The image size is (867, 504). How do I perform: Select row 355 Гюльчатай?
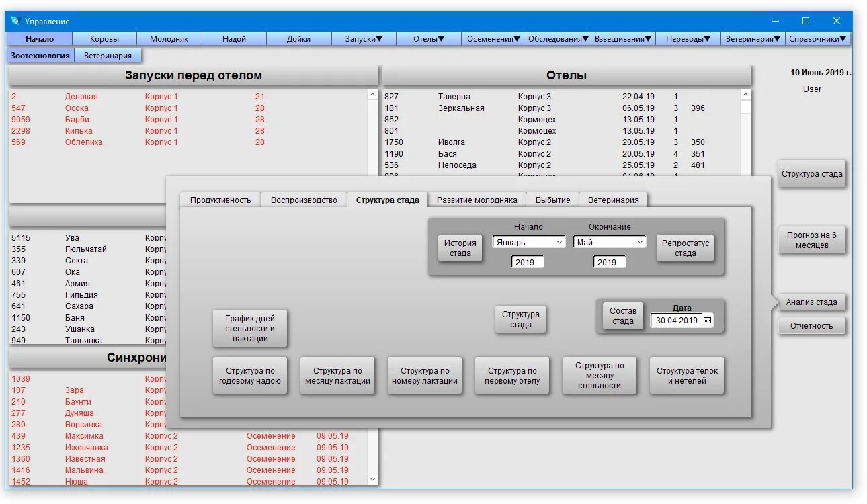pyautogui.click(x=87, y=249)
